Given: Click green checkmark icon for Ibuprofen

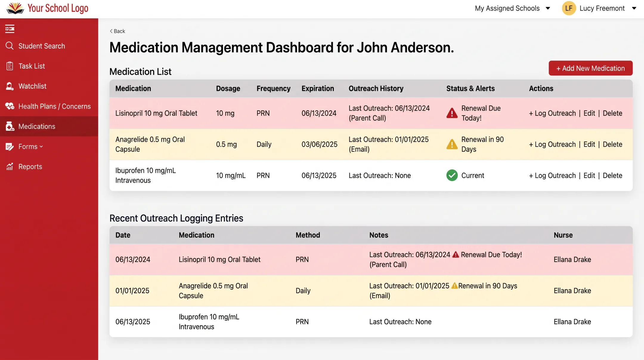Looking at the screenshot, I should [x=452, y=175].
